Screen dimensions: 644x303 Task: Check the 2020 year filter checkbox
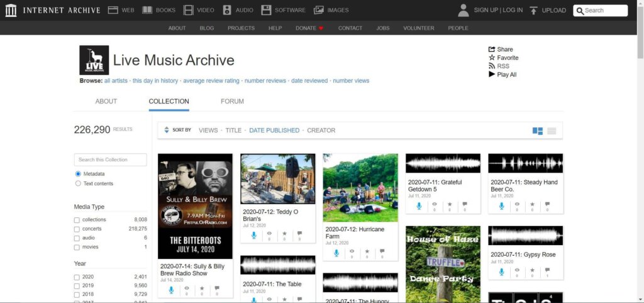point(77,277)
